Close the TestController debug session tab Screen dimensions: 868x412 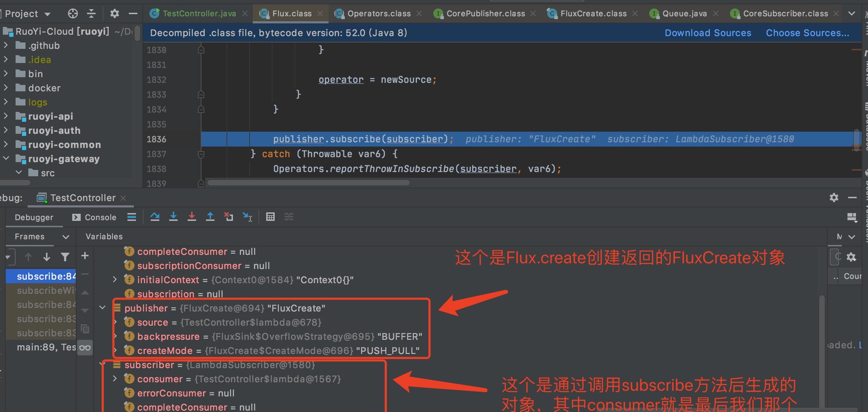click(123, 198)
